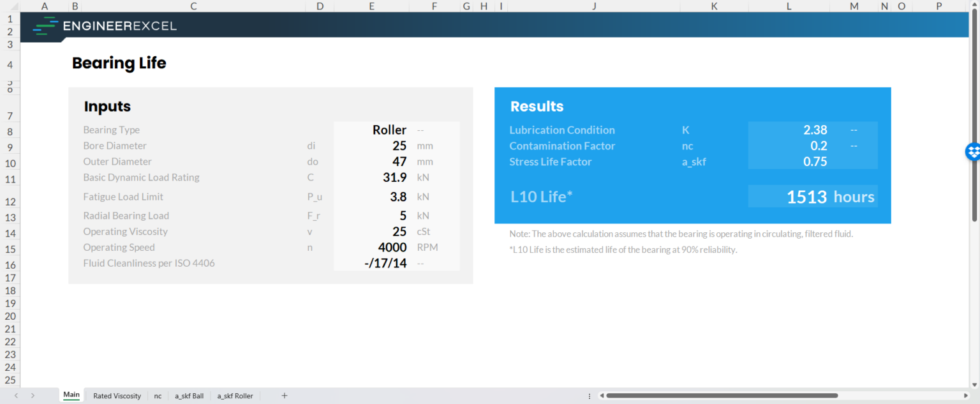Viewport: 980px width, 404px height.
Task: Select the Main sheet tab
Action: click(71, 396)
